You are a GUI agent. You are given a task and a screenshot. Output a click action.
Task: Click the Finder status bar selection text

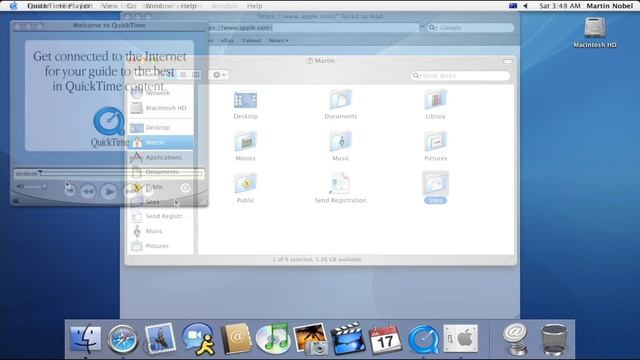(317, 259)
